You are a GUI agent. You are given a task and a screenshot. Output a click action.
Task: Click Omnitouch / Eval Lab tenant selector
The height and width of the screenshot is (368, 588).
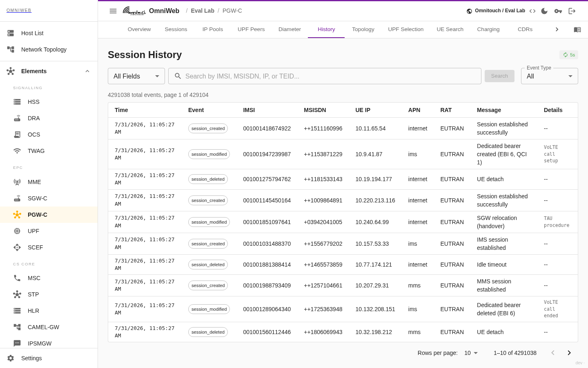(496, 11)
